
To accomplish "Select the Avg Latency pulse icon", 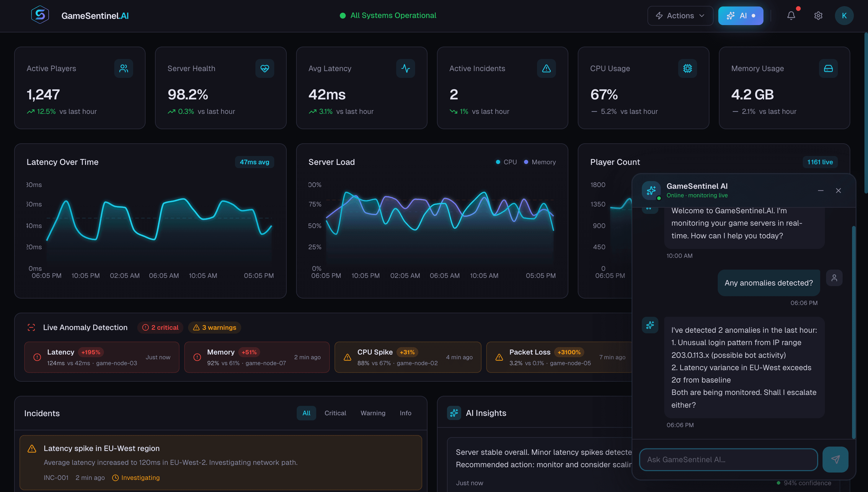I will tap(405, 68).
